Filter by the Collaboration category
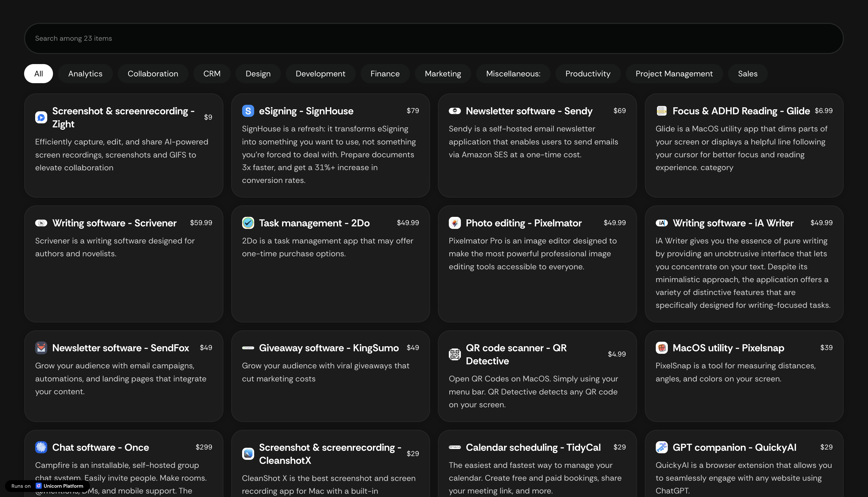This screenshot has height=497, width=868. 153,74
